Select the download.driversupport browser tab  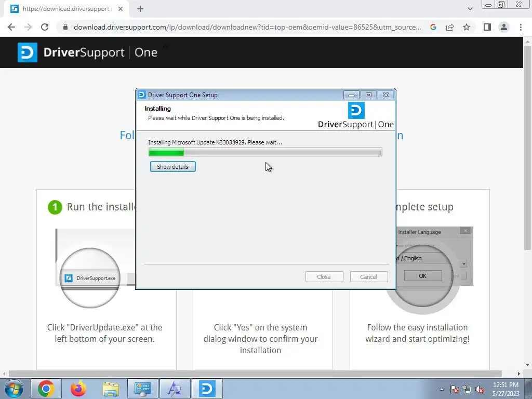pos(66,9)
